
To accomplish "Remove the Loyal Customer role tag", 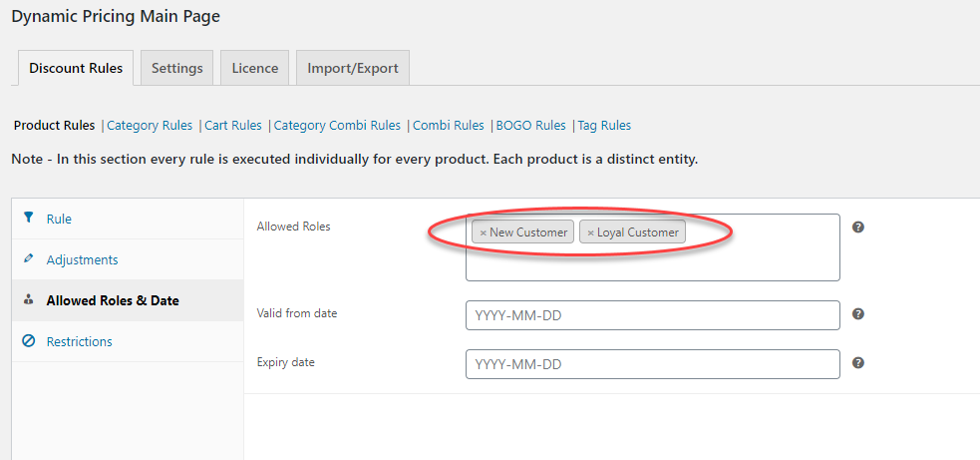I will pyautogui.click(x=590, y=232).
